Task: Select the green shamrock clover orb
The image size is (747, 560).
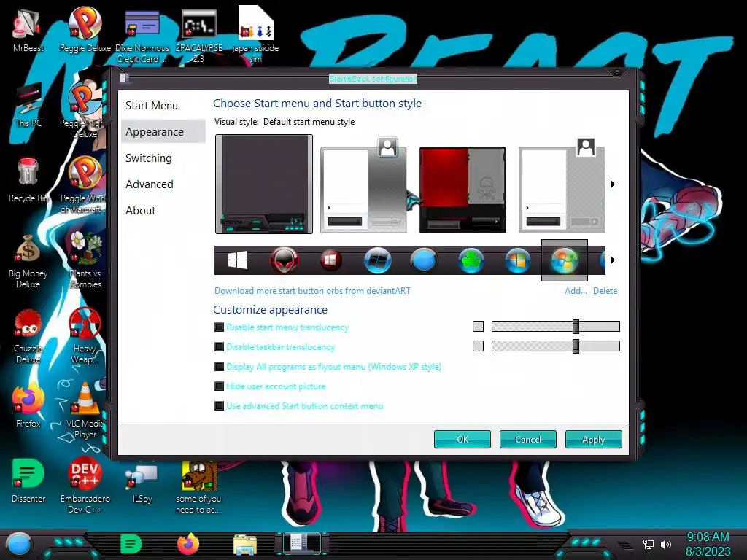Action: point(471,260)
